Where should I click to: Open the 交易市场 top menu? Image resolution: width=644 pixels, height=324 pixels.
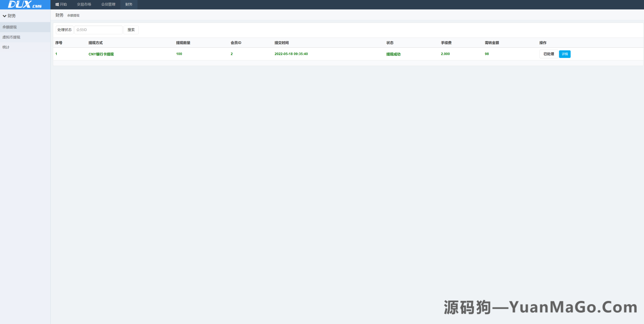pyautogui.click(x=84, y=5)
